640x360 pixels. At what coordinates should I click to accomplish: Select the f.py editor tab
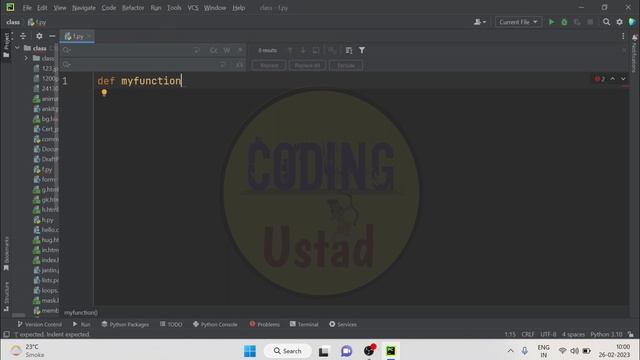pyautogui.click(x=77, y=36)
